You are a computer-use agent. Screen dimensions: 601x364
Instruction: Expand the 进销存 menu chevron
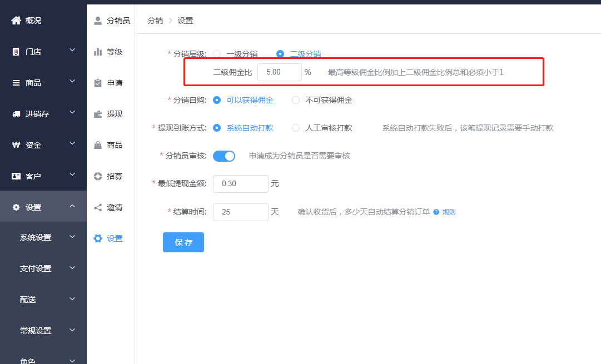pos(72,112)
